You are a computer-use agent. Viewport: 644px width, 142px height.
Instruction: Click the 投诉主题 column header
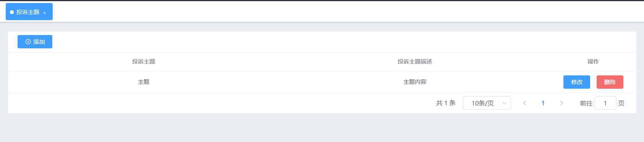pos(144,62)
